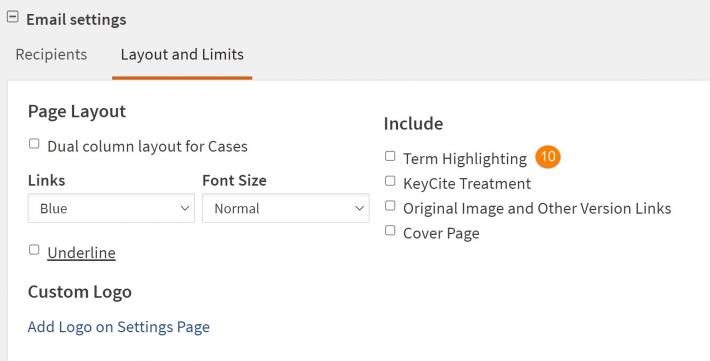Collapse the Email settings section
710x361 pixels.
[x=13, y=17]
